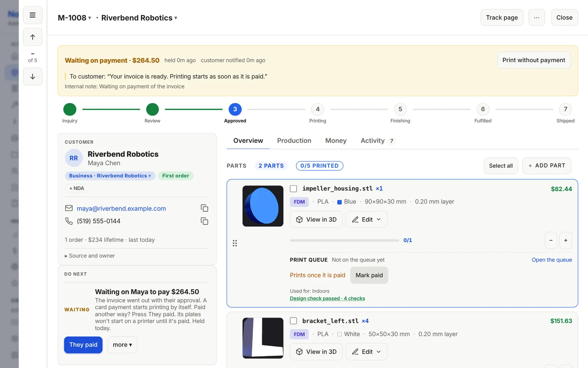Image resolution: width=588 pixels, height=368 pixels.
Task: Click the RR customer avatar
Action: click(x=74, y=158)
